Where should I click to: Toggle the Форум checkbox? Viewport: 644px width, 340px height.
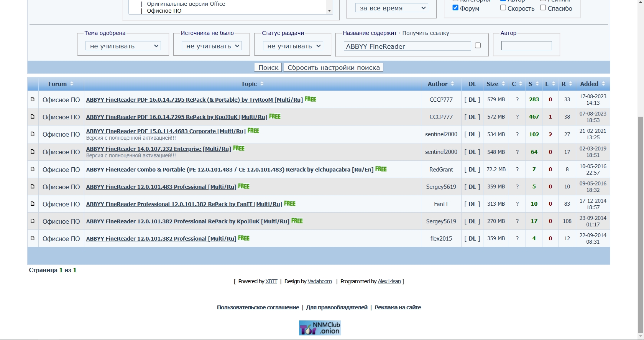tap(455, 8)
